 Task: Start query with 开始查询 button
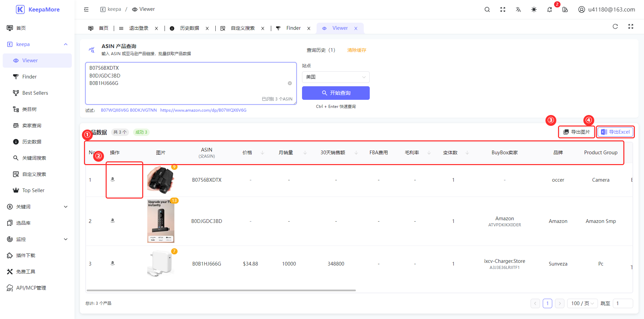(x=336, y=93)
